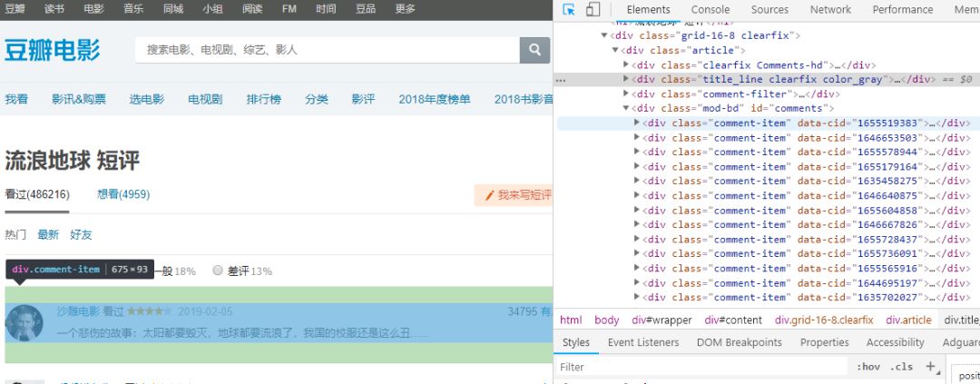
Task: Open 影讯&购票 navigation link
Action: coord(79,99)
